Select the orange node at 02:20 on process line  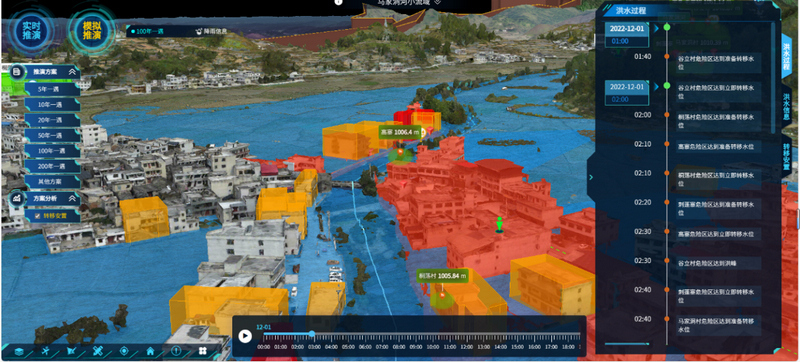coord(666,202)
